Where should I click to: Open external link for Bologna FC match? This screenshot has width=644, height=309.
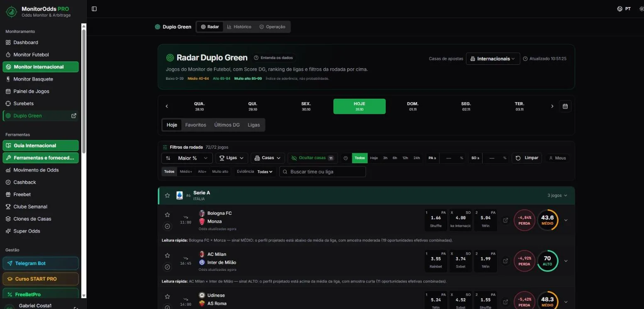coord(505,220)
